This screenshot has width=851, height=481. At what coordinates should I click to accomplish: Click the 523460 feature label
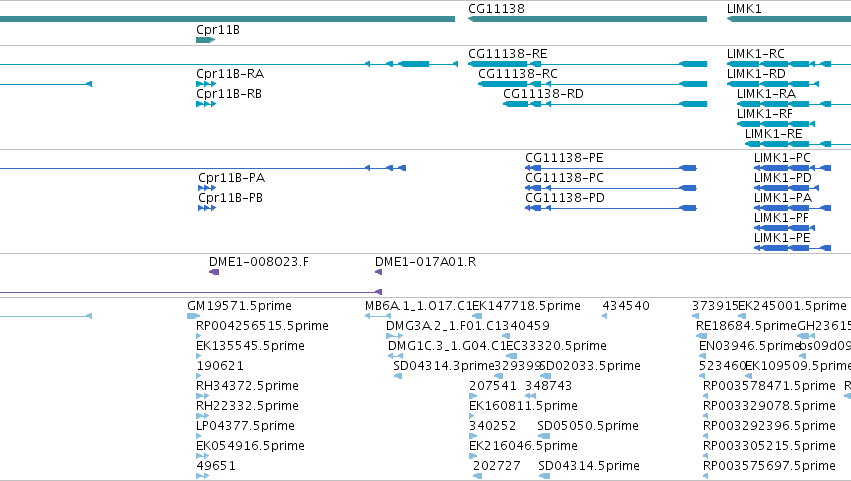pyautogui.click(x=722, y=366)
